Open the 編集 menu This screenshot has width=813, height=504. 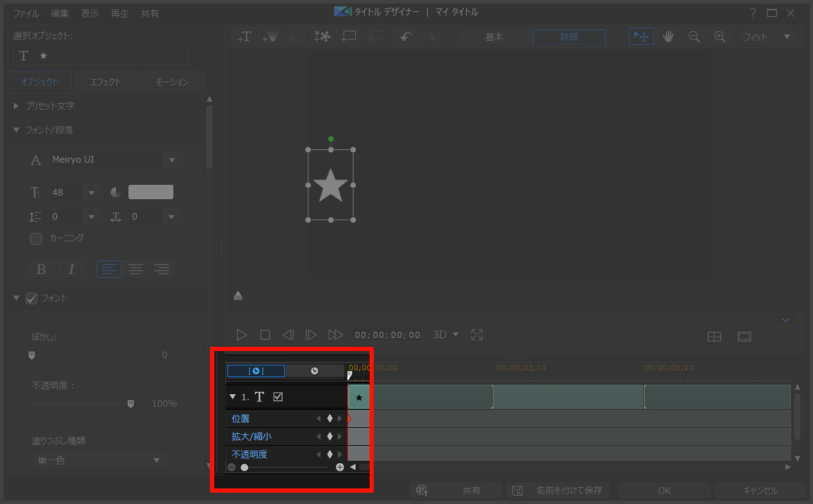point(60,13)
